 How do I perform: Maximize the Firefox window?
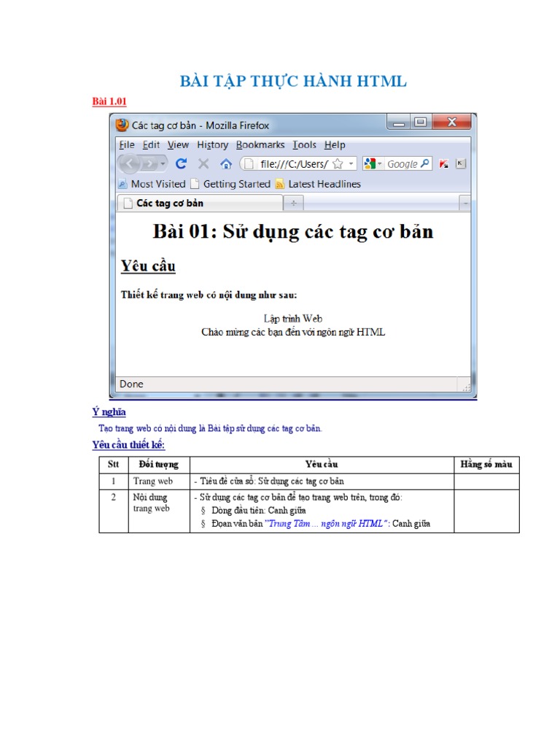coord(420,122)
